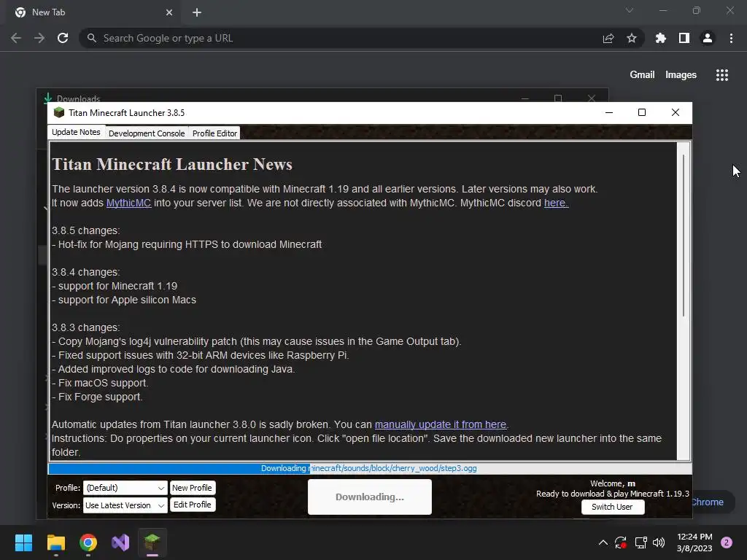This screenshot has height=560, width=747.
Task: Minimize the Titan Minecraft Launcher window
Action: tap(609, 112)
